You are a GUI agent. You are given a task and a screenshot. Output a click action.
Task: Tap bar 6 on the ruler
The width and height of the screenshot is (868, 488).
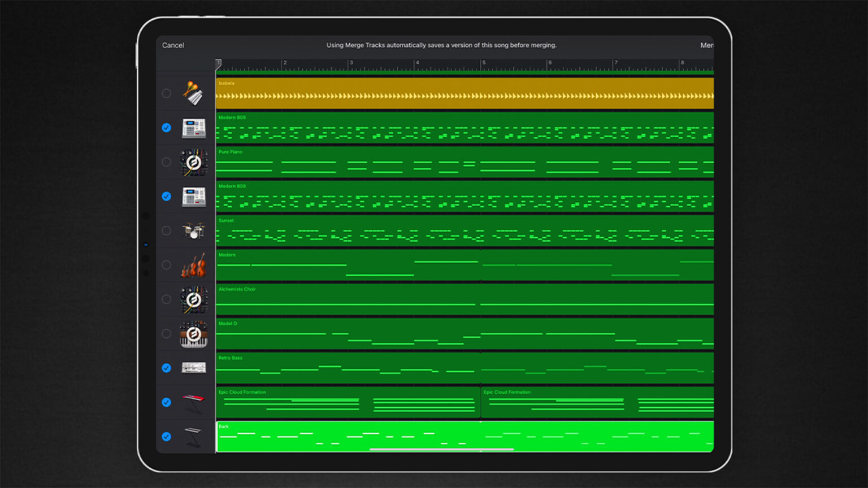tap(550, 63)
